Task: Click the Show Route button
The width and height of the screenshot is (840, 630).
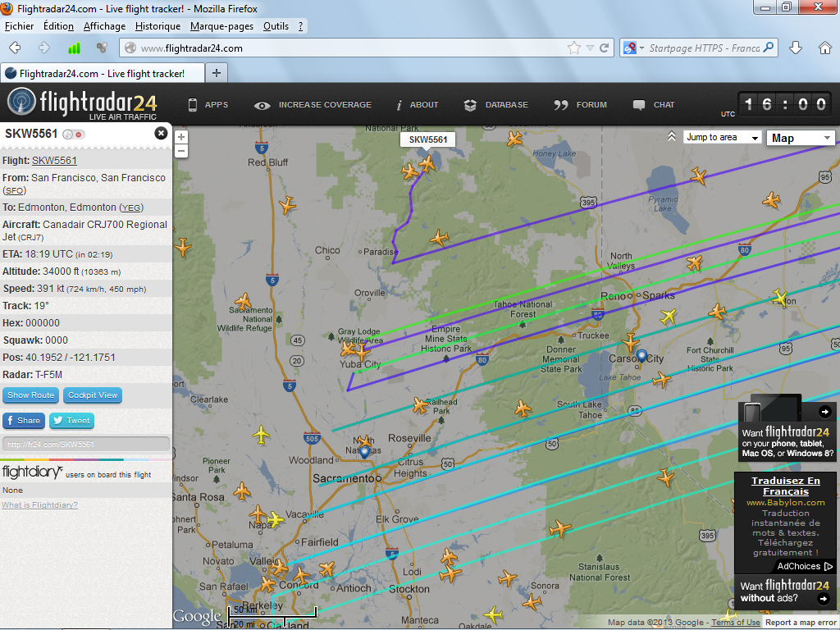Action: [x=31, y=395]
